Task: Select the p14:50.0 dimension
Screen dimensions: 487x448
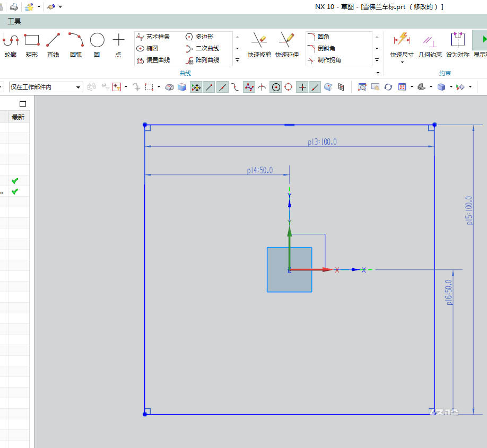Action: coord(260,170)
